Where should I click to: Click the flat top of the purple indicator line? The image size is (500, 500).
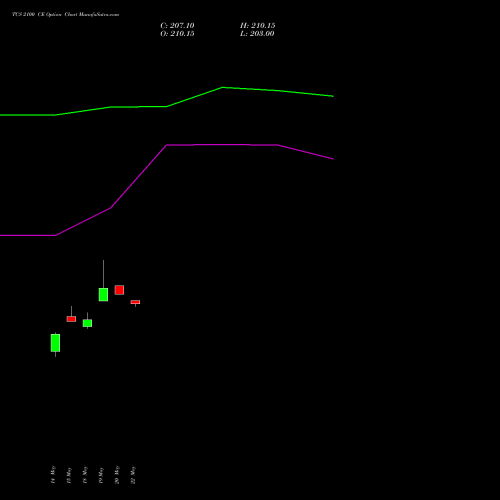coord(222,145)
